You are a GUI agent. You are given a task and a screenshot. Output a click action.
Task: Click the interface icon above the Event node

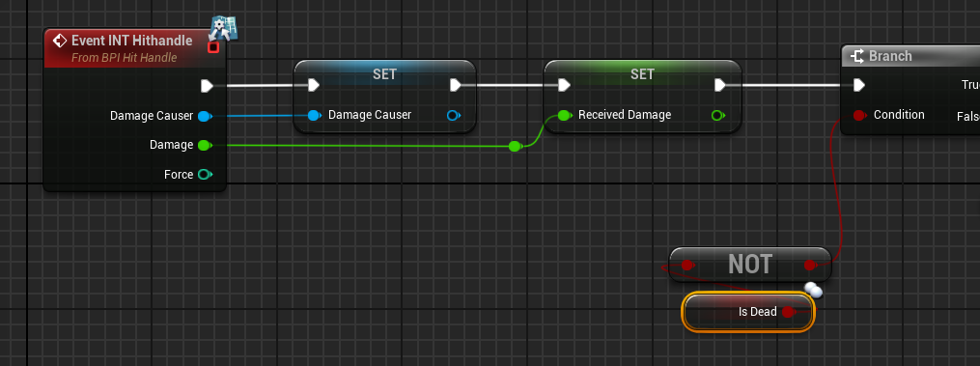tap(224, 27)
